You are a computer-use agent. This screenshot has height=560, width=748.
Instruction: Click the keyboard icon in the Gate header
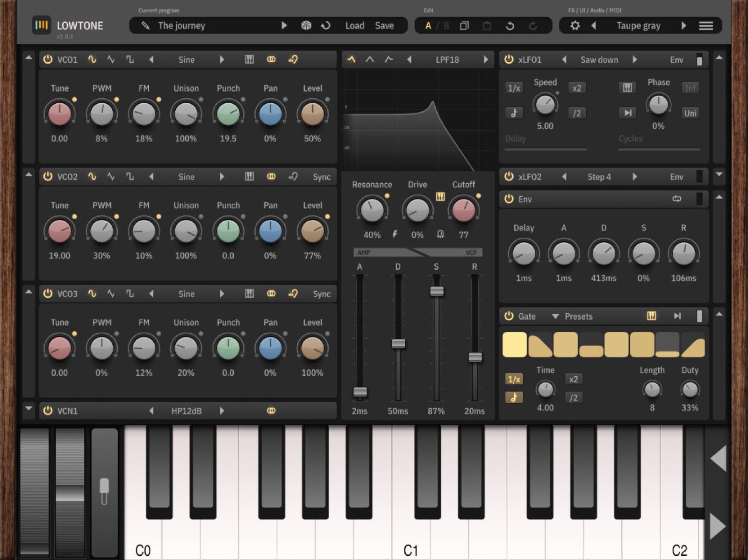[x=651, y=316]
